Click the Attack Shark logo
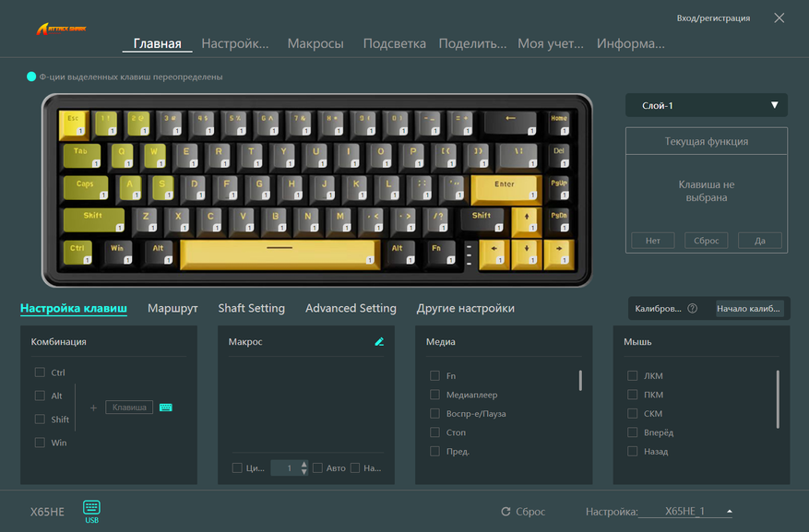Image resolution: width=809 pixels, height=532 pixels. [61, 29]
